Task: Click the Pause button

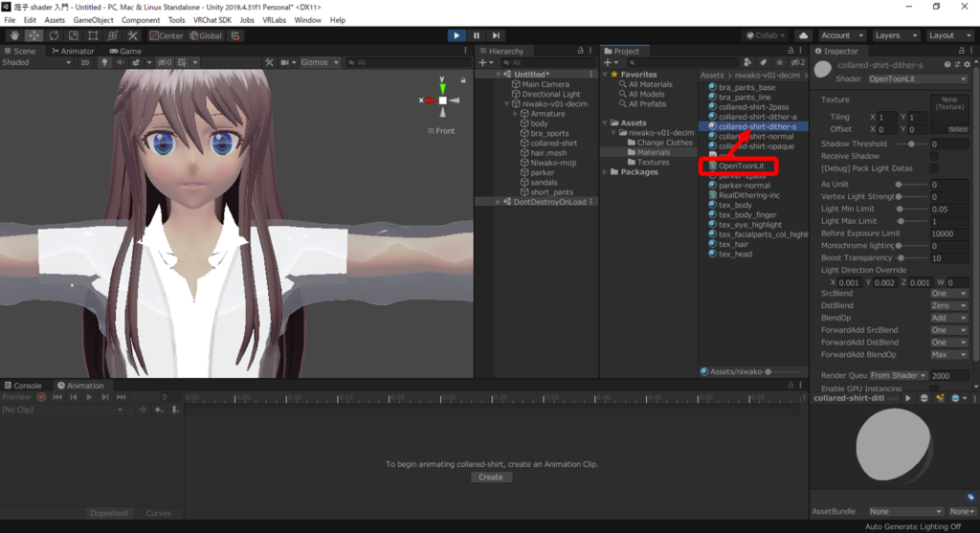Action: pos(477,35)
